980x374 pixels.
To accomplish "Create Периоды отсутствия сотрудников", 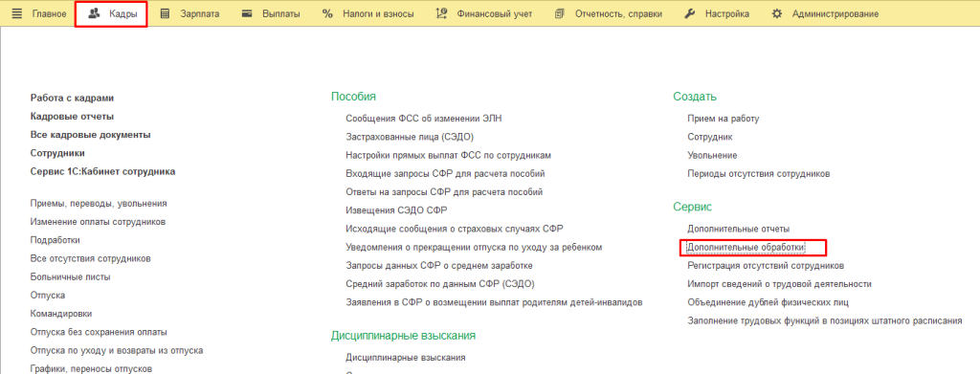I will pyautogui.click(x=759, y=173).
